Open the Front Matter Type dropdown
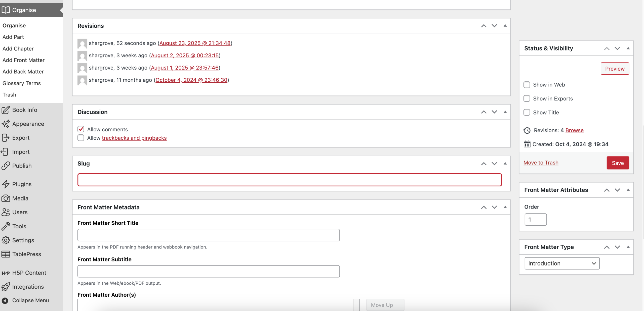 tap(562, 263)
